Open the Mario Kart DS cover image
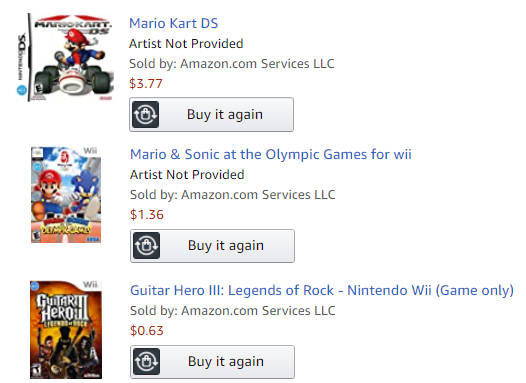 click(x=66, y=57)
